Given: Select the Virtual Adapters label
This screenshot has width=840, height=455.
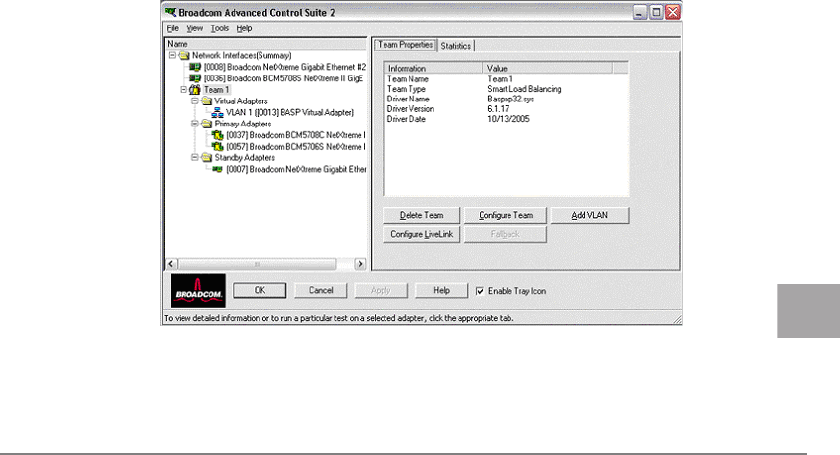Looking at the screenshot, I should (x=241, y=101).
